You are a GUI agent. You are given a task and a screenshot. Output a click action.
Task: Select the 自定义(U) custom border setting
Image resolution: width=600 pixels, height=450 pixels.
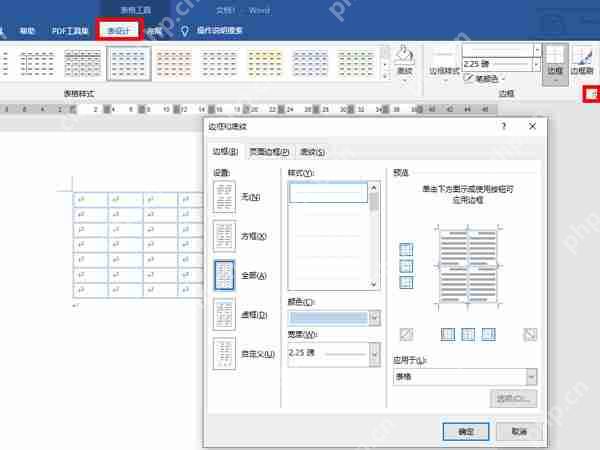(x=224, y=354)
